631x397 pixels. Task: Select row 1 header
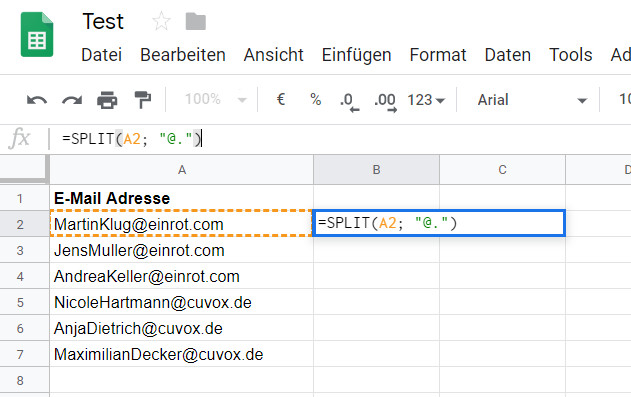25,198
